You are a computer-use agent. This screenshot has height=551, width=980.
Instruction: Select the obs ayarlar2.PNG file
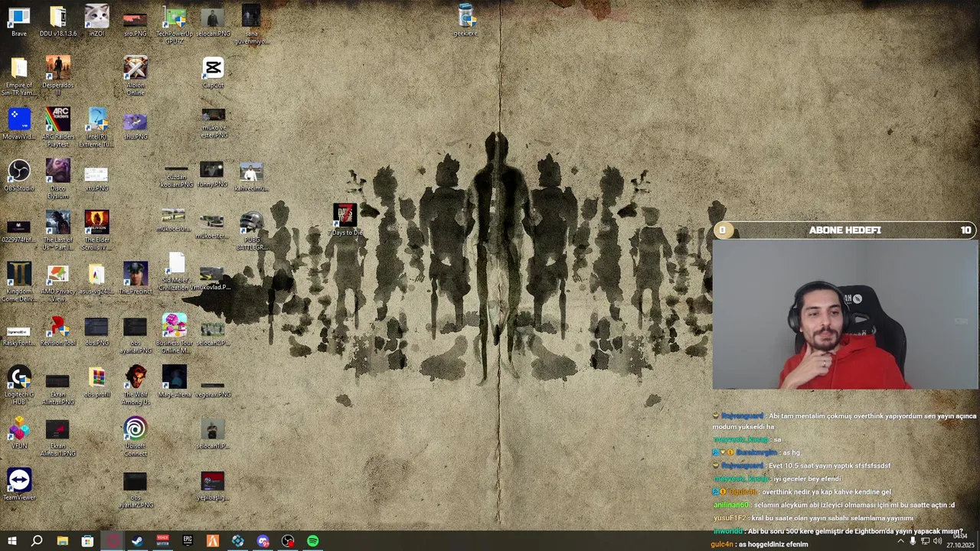pyautogui.click(x=136, y=491)
